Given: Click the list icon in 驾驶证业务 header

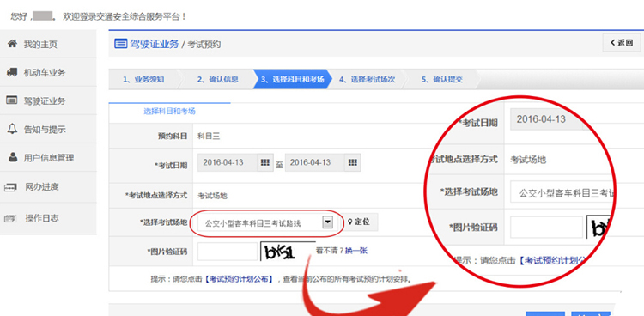Looking at the screenshot, I should (120, 44).
